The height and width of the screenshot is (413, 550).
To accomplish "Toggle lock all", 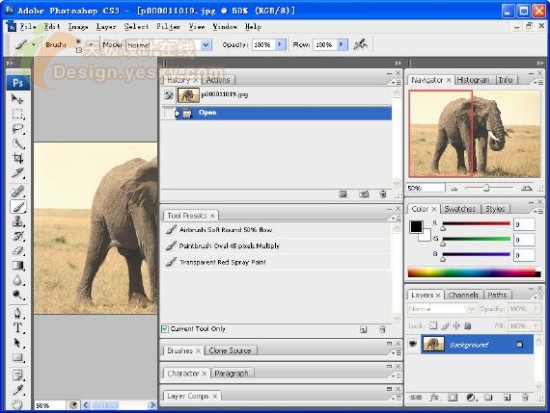I will [467, 326].
